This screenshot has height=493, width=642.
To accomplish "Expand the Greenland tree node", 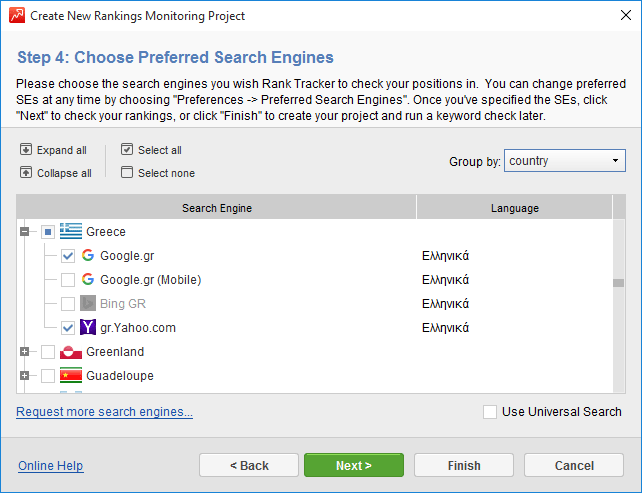I will (x=26, y=352).
